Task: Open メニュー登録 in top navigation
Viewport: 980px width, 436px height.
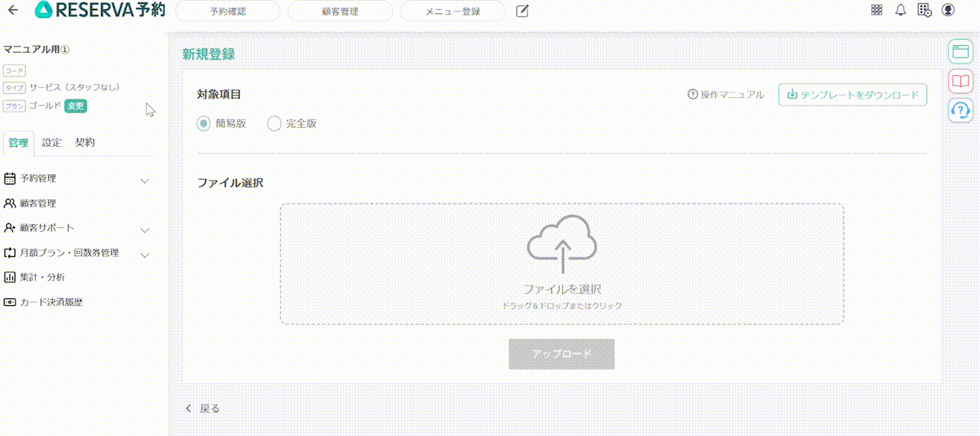Action: [x=452, y=11]
